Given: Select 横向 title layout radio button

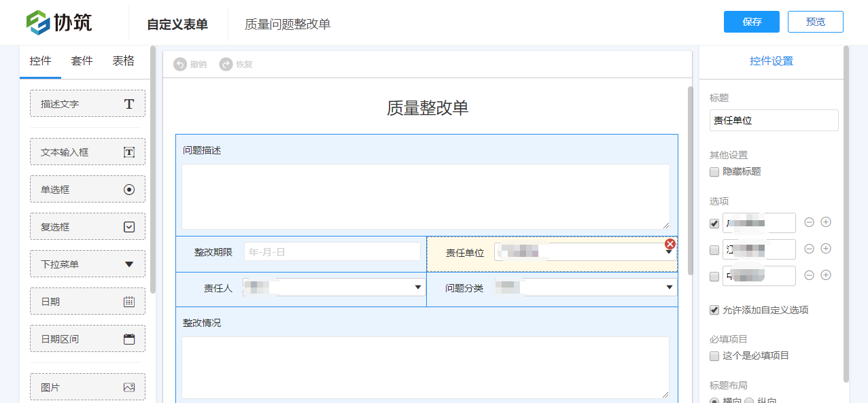Looking at the screenshot, I should tap(714, 401).
